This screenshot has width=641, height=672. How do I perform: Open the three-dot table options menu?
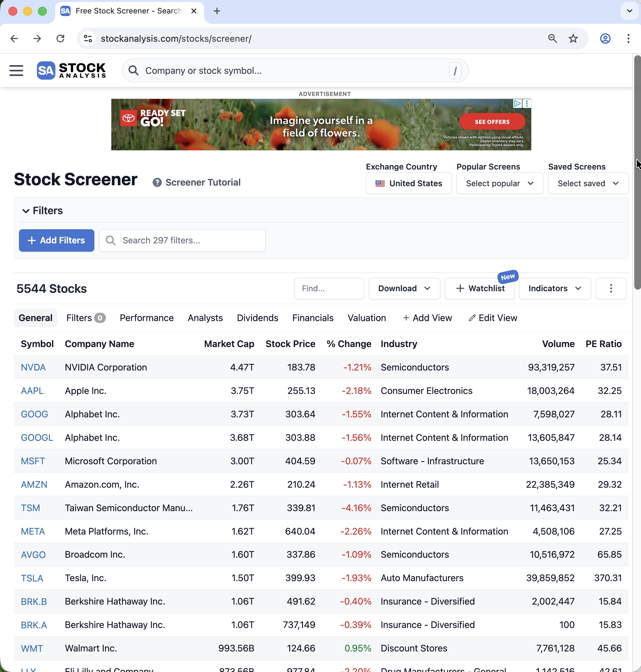tap(611, 288)
